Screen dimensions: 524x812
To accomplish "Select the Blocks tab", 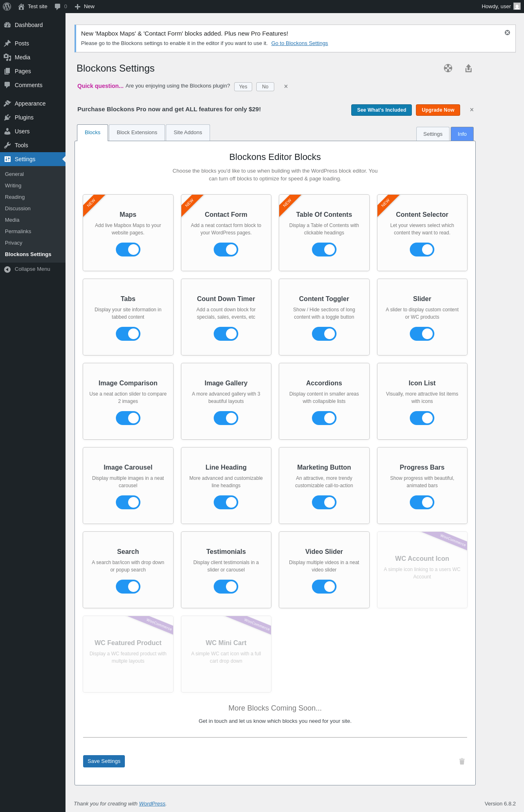I will [x=93, y=133].
